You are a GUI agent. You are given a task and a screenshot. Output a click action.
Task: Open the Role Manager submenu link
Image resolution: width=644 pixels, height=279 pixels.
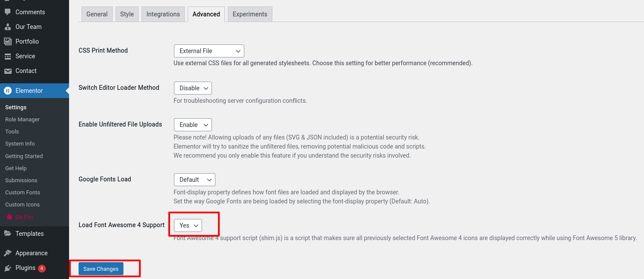click(x=22, y=120)
